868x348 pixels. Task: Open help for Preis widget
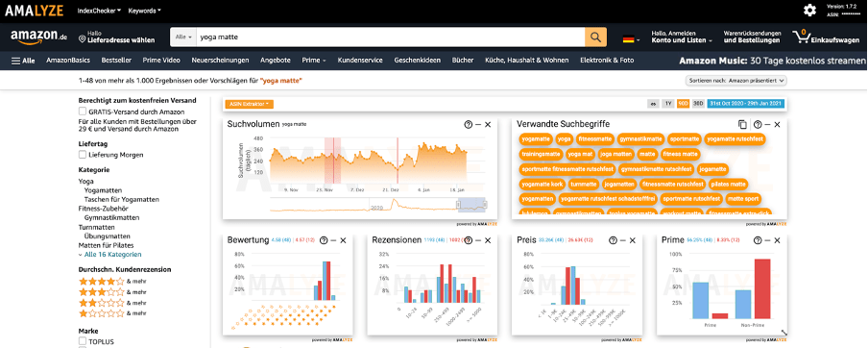point(613,240)
